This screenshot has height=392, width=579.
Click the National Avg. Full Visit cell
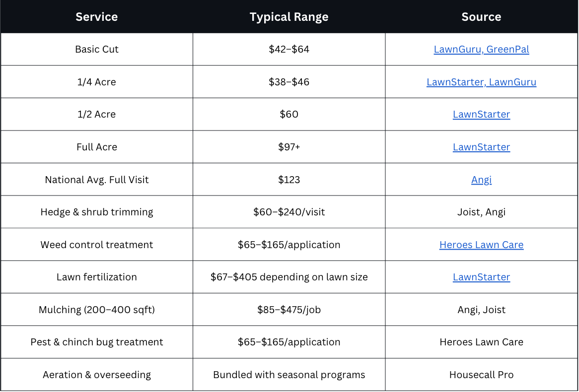(97, 180)
